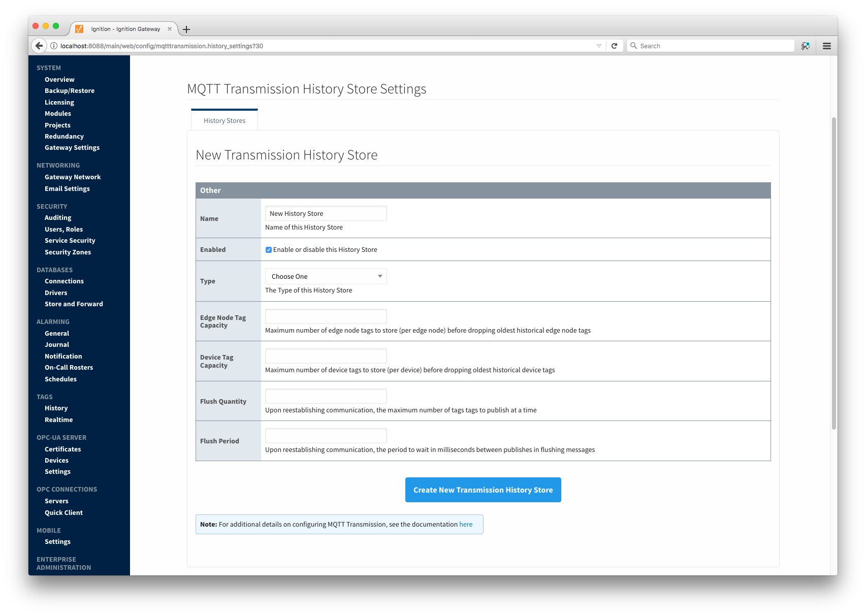Open the address bar history dropdown arrow
This screenshot has height=616, width=866.
(599, 46)
